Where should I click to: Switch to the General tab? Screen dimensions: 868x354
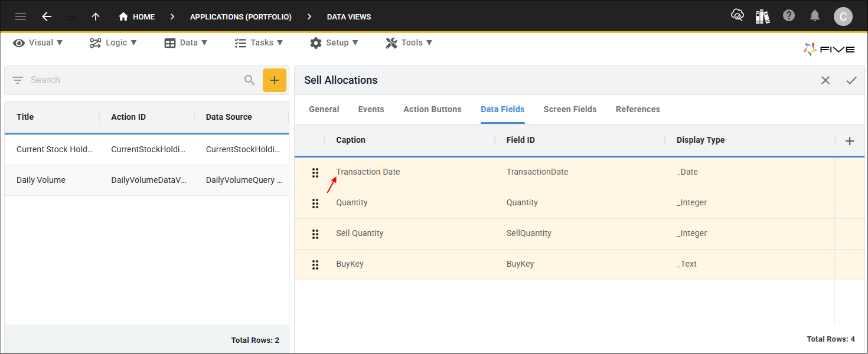tap(324, 109)
